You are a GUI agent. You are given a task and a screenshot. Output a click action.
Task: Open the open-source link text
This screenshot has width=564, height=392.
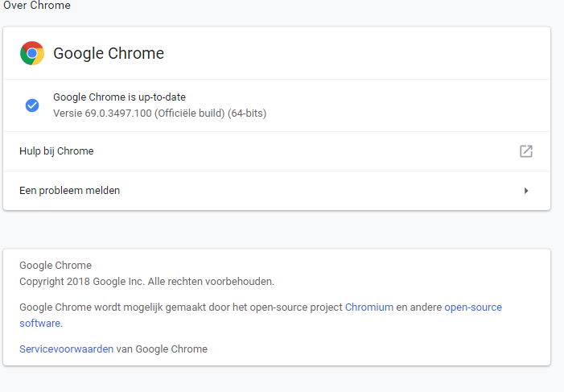[473, 307]
